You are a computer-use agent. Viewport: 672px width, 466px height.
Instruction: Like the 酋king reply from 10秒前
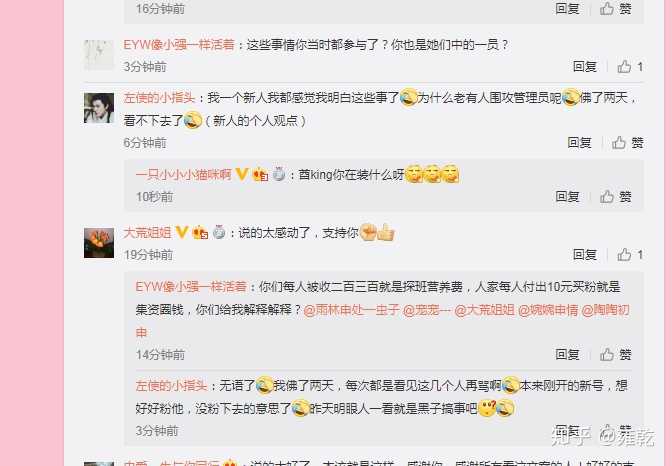615,197
